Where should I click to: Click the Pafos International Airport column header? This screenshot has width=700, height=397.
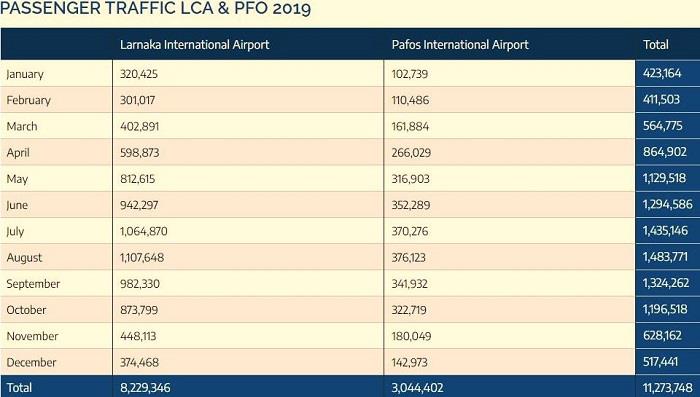coord(460,45)
